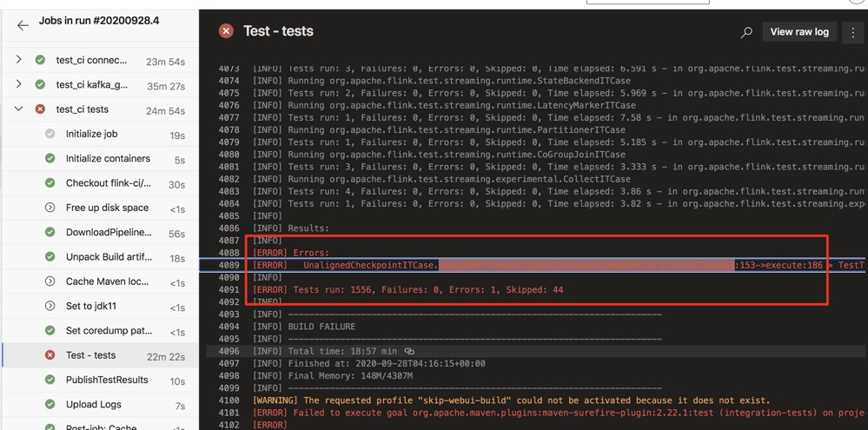
Task: Click green status icon of test_ci kafka_g...
Action: click(40, 84)
